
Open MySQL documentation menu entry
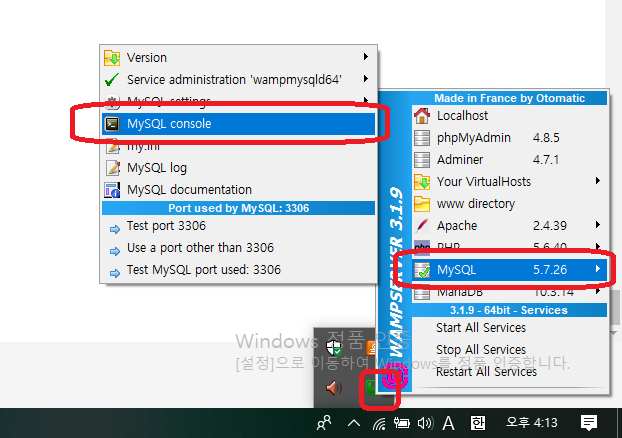238,190
